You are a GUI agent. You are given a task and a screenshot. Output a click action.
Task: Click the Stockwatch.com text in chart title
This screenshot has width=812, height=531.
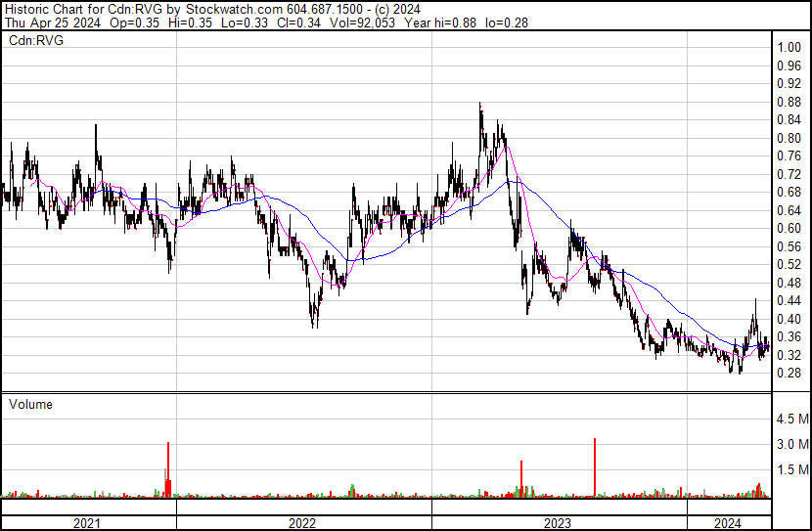pyautogui.click(x=234, y=10)
